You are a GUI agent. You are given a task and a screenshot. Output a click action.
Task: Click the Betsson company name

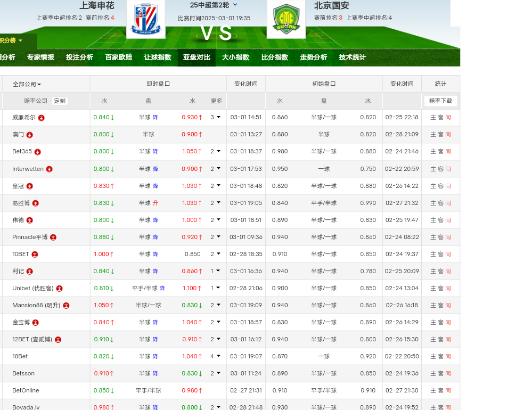click(23, 373)
